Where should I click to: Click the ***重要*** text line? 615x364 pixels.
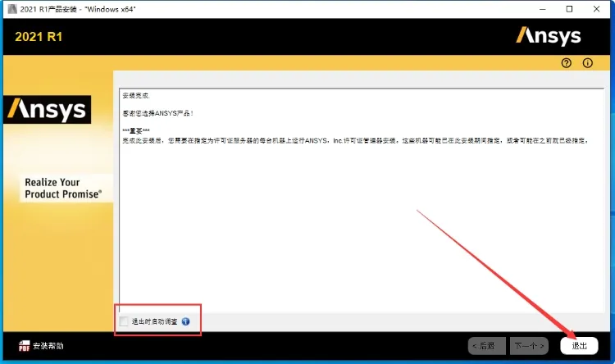pos(135,131)
